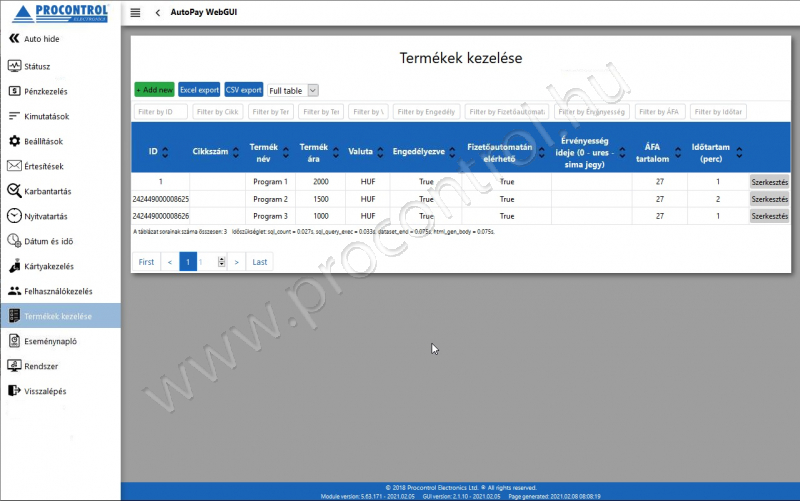
Task: Click the next page arrow button
Action: (237, 262)
